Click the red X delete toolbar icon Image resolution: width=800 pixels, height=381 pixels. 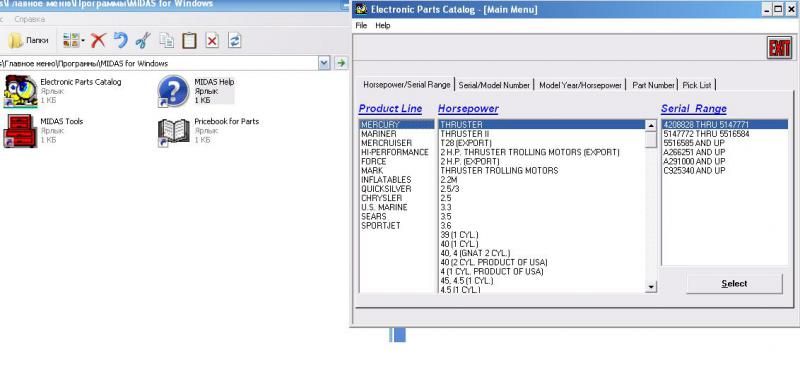tap(98, 40)
